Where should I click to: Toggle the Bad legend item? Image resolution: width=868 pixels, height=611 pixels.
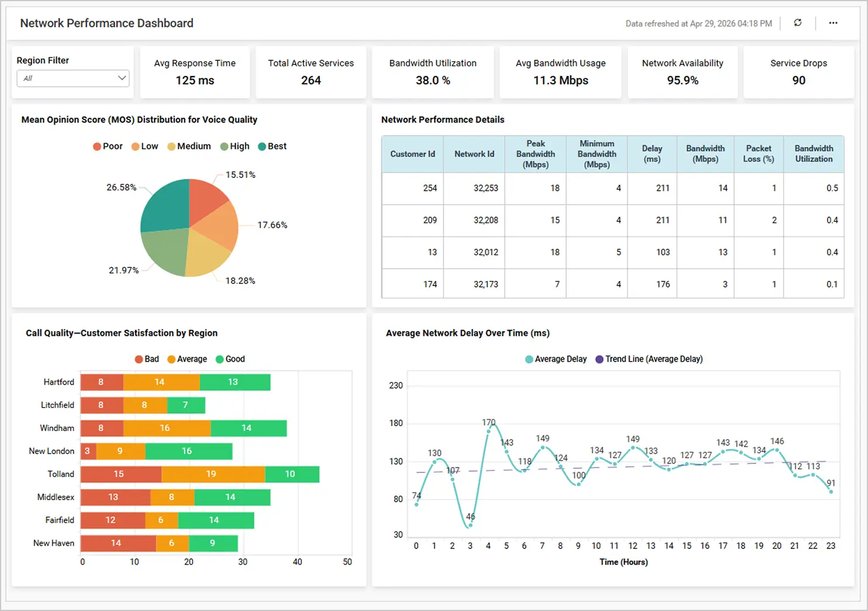[147, 359]
